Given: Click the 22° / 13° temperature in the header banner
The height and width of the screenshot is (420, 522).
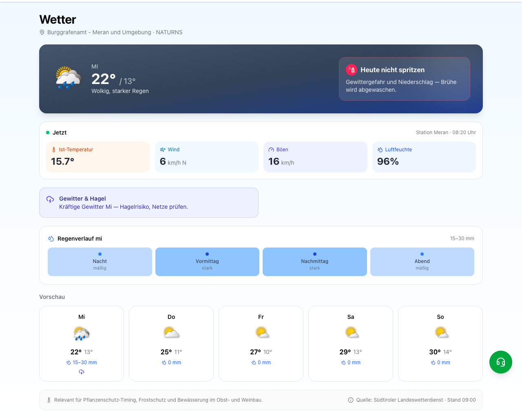Looking at the screenshot, I should pyautogui.click(x=113, y=79).
